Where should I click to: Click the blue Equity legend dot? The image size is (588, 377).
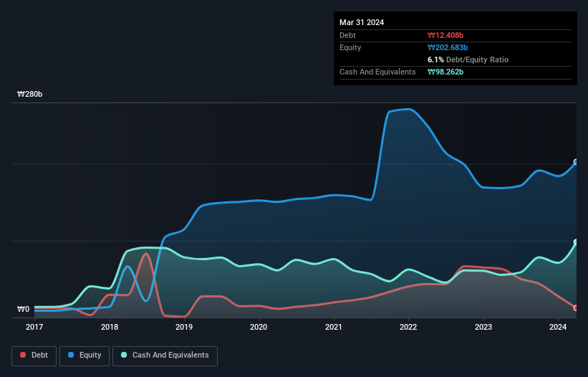point(71,355)
